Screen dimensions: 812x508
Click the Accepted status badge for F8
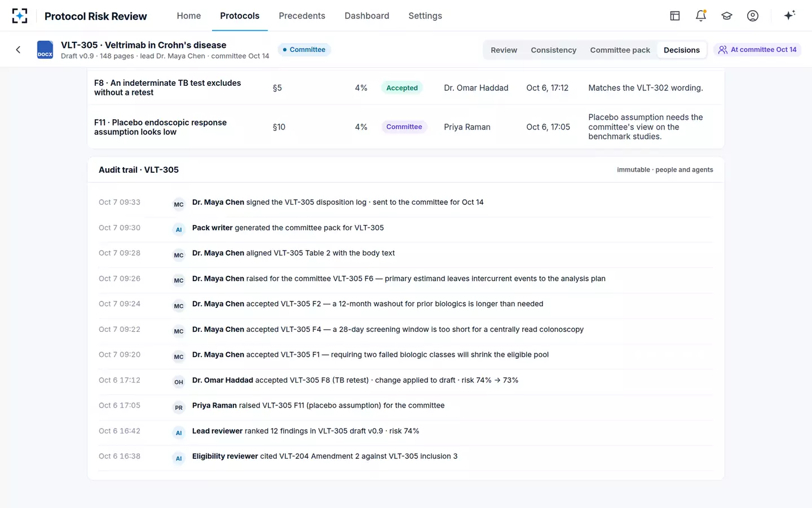coord(402,88)
